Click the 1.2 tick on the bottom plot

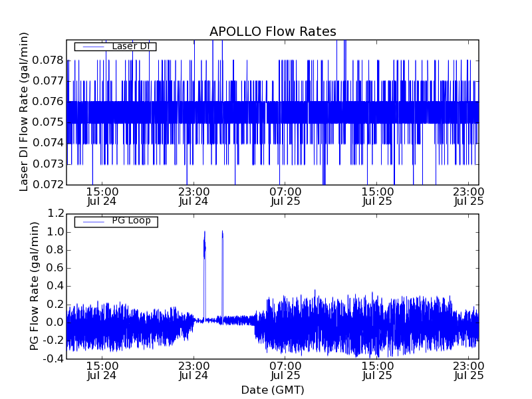coord(55,213)
